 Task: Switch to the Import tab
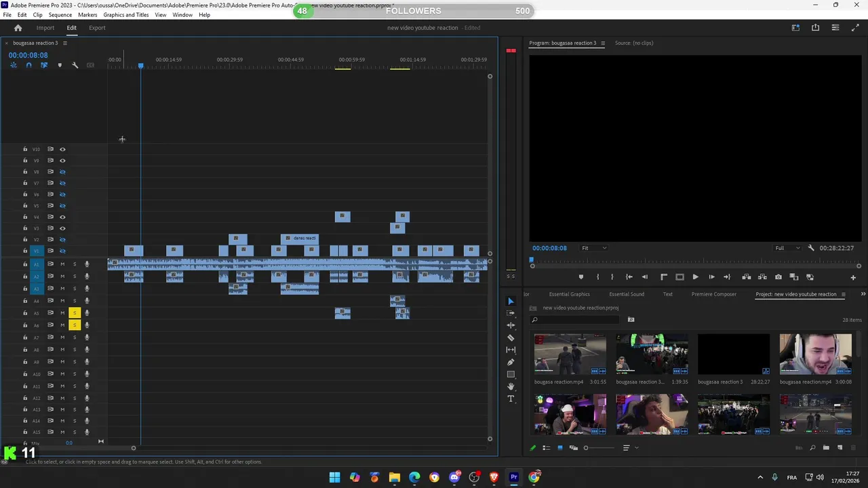[45, 28]
